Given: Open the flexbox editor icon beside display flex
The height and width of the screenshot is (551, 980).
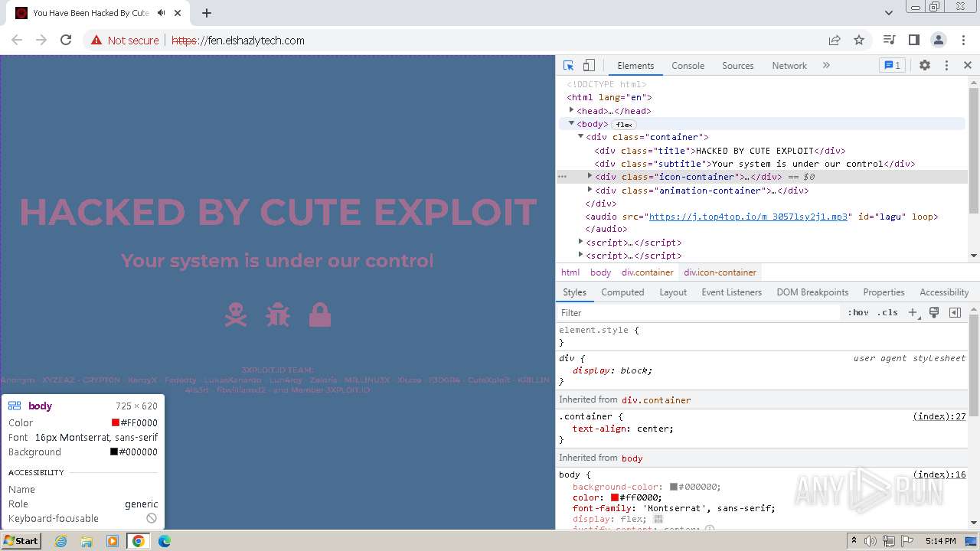Looking at the screenshot, I should click(x=658, y=519).
